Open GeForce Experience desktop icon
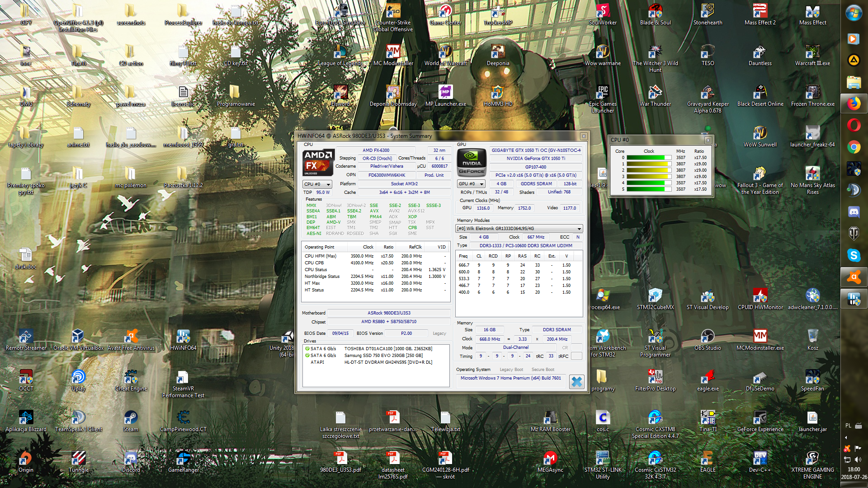The image size is (868, 488). (760, 421)
